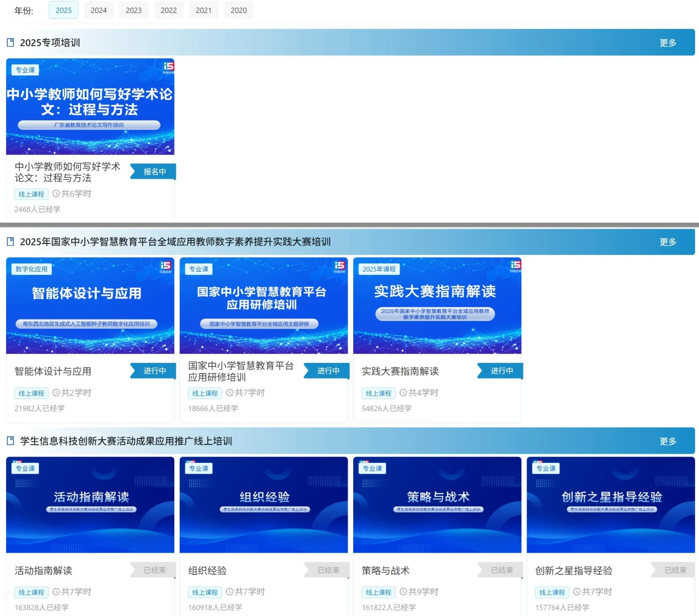Click the bookmark icon beside 2025专项培训

[x=10, y=43]
